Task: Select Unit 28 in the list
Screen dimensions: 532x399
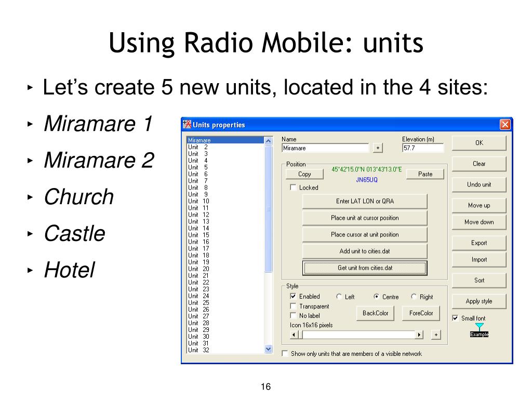Action: (225, 323)
